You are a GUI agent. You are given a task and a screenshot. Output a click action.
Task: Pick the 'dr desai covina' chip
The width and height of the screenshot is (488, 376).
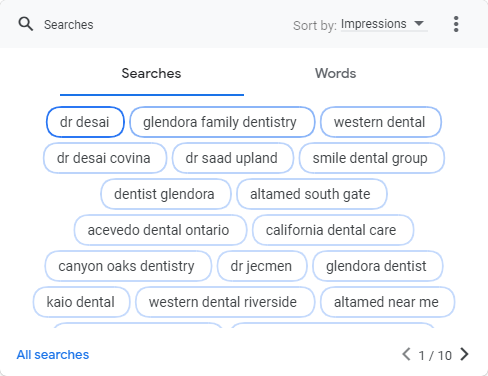coord(105,158)
